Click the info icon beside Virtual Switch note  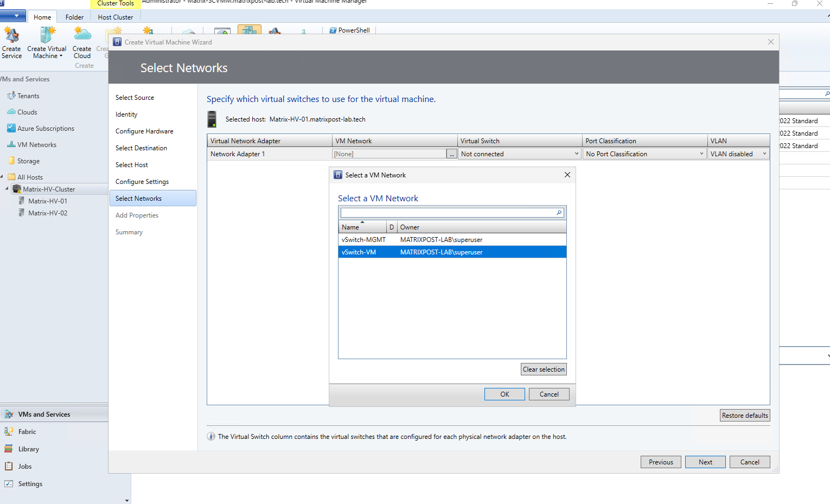pyautogui.click(x=211, y=437)
